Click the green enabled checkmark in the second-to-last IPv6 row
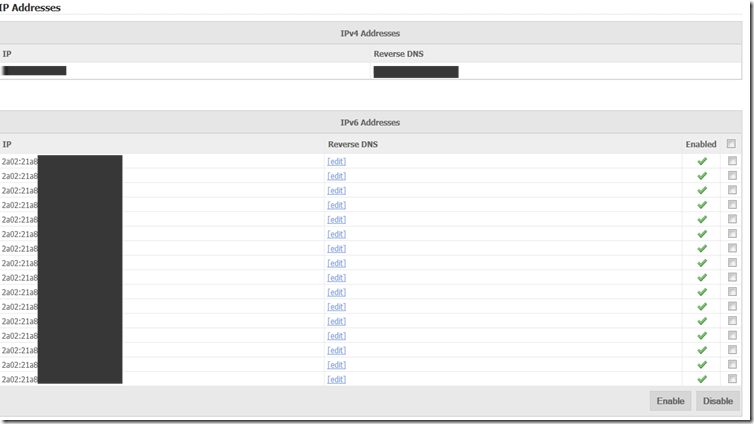754x424 pixels. point(702,365)
